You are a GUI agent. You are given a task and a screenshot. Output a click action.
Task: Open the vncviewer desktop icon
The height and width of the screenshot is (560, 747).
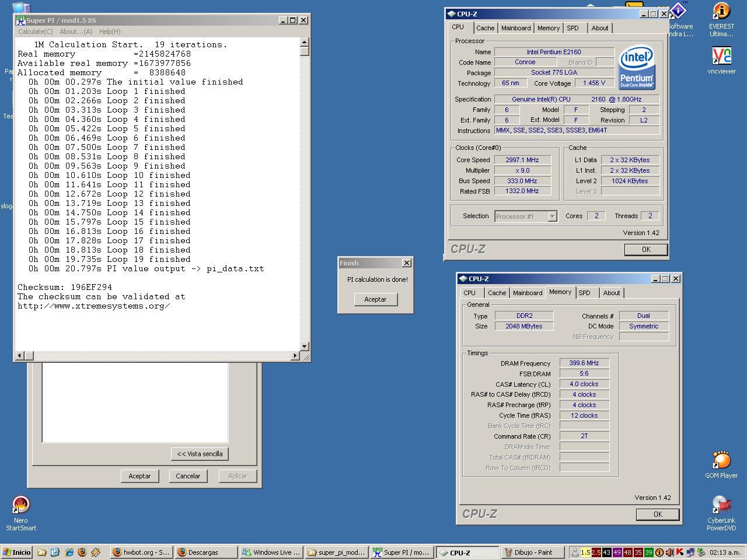(x=721, y=61)
